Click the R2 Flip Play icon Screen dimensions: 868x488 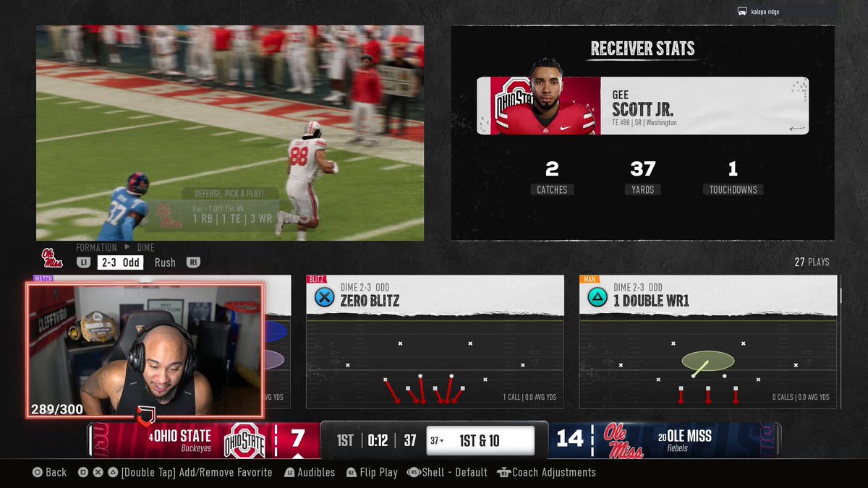click(x=351, y=472)
